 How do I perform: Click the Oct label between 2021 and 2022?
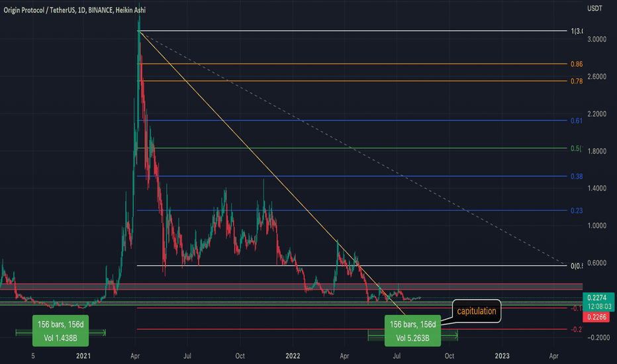(x=240, y=356)
